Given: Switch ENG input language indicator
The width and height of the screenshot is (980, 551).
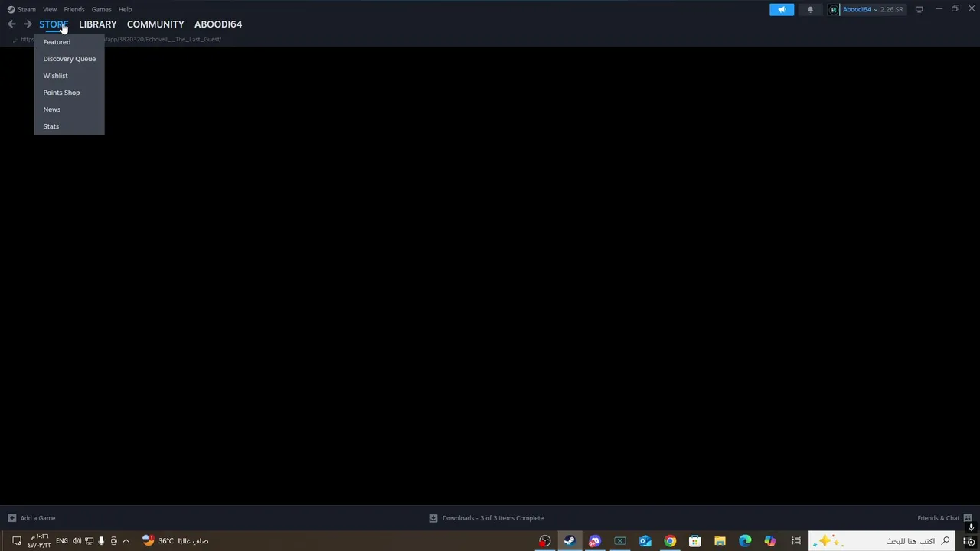Looking at the screenshot, I should coord(62,541).
